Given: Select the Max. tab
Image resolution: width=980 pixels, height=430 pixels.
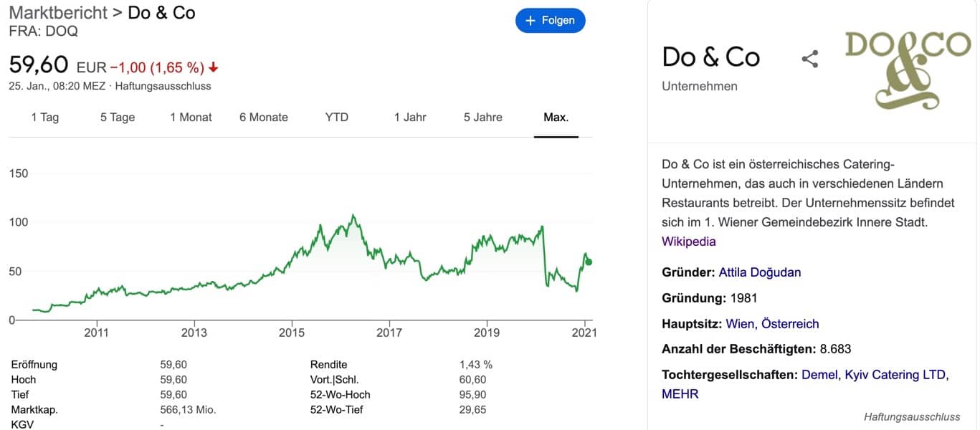Looking at the screenshot, I should click(556, 118).
